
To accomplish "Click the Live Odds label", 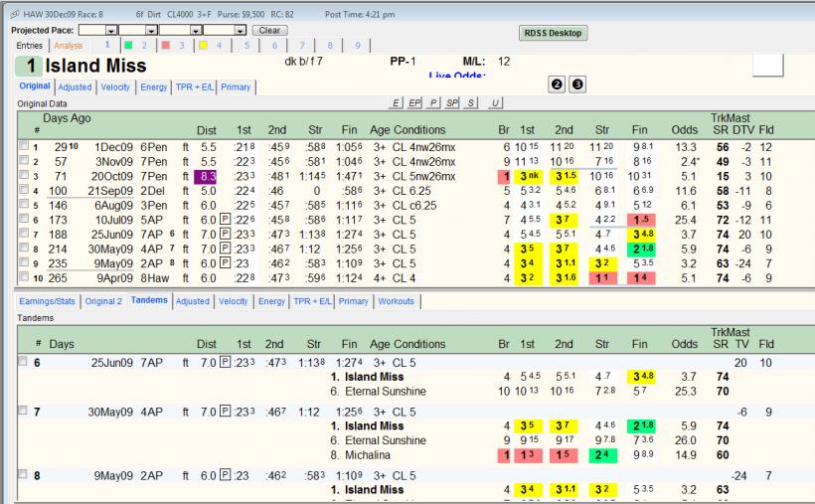I will point(457,75).
